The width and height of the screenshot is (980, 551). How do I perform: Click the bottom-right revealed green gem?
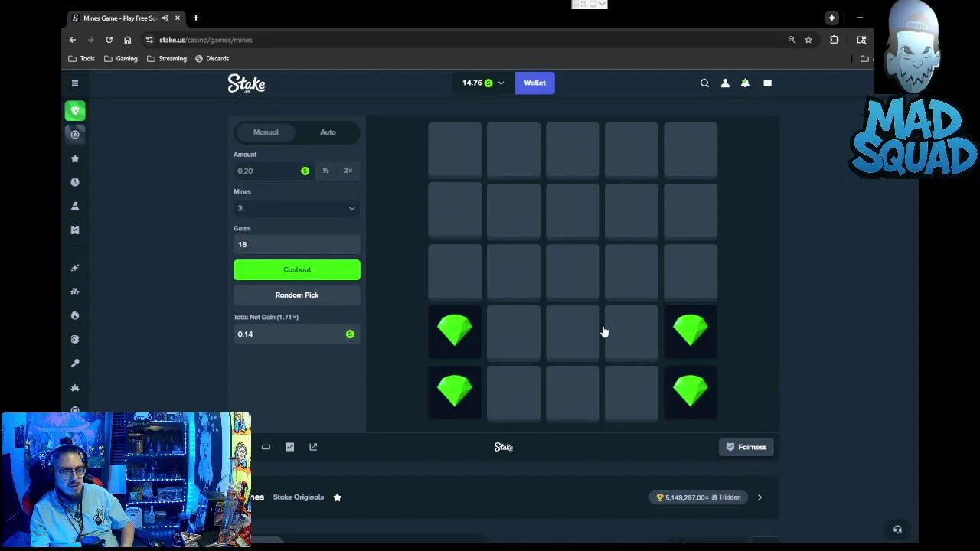click(691, 392)
